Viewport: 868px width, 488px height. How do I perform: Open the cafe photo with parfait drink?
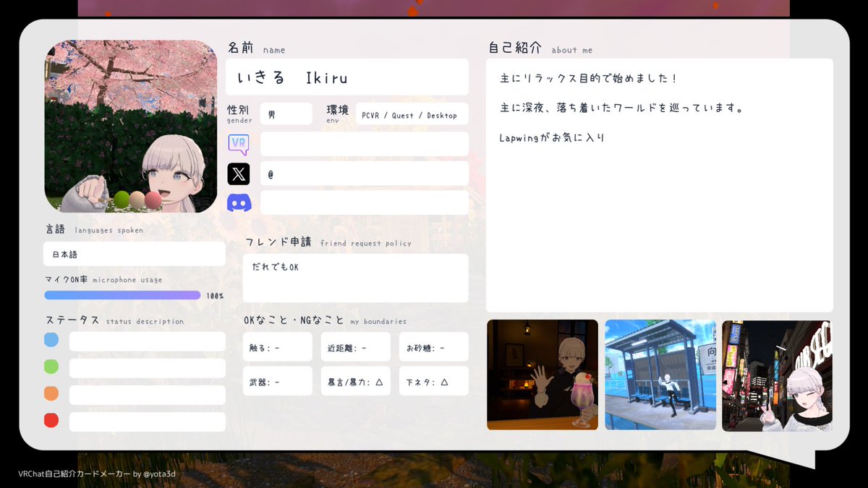[x=542, y=374]
